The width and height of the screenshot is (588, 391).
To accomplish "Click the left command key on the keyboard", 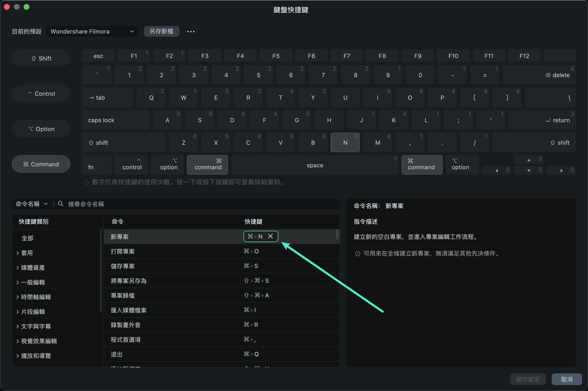I will tap(208, 165).
